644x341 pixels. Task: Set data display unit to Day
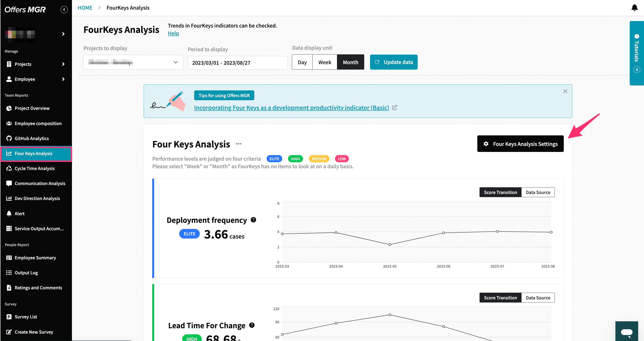[x=302, y=62]
